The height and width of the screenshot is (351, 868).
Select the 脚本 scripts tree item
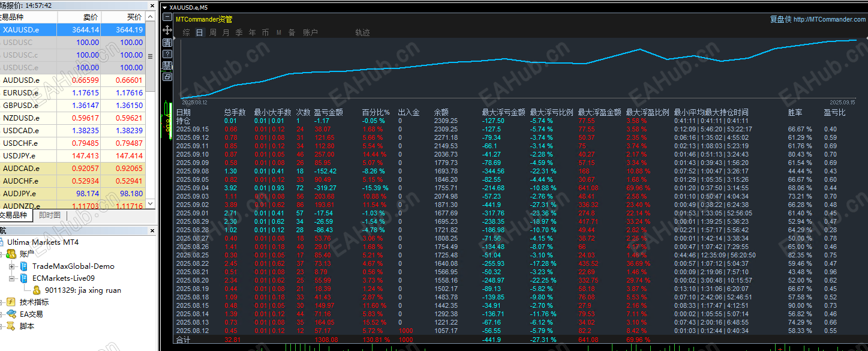(27, 326)
